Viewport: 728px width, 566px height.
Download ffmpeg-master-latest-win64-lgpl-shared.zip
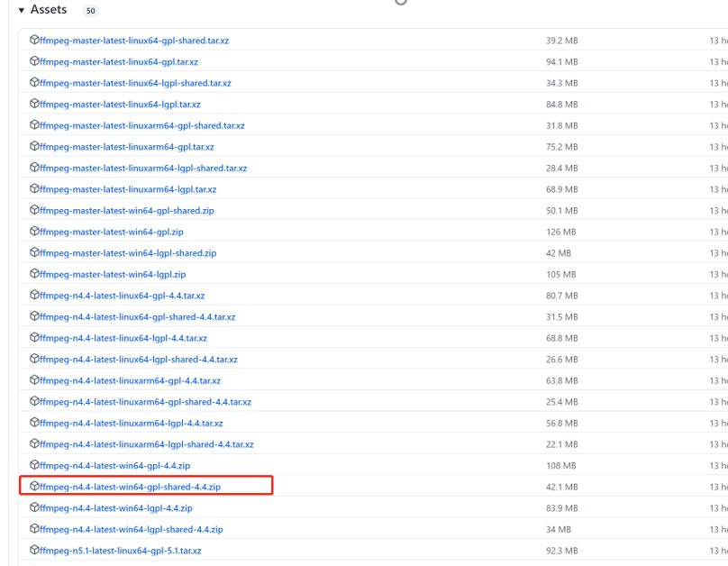pyautogui.click(x=128, y=253)
